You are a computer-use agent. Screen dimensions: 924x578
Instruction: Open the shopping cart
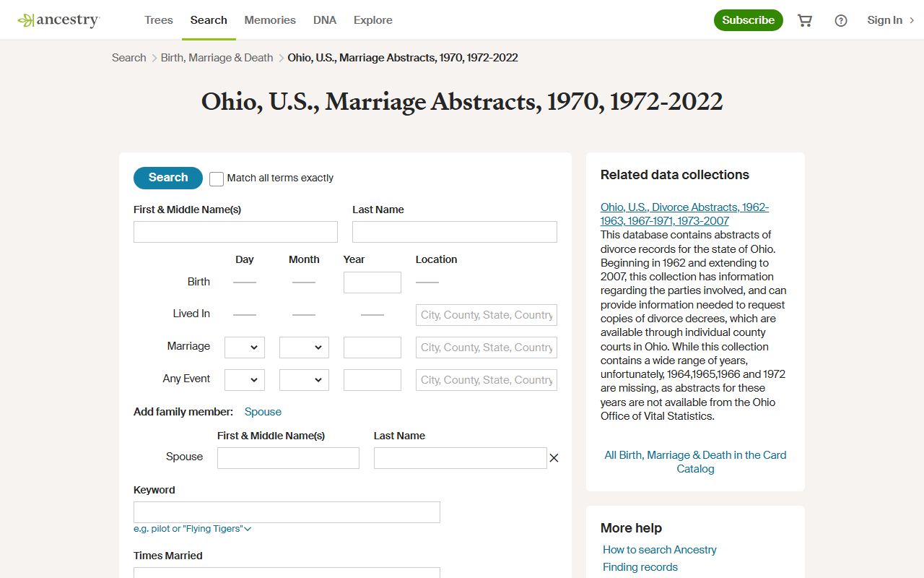click(x=805, y=20)
